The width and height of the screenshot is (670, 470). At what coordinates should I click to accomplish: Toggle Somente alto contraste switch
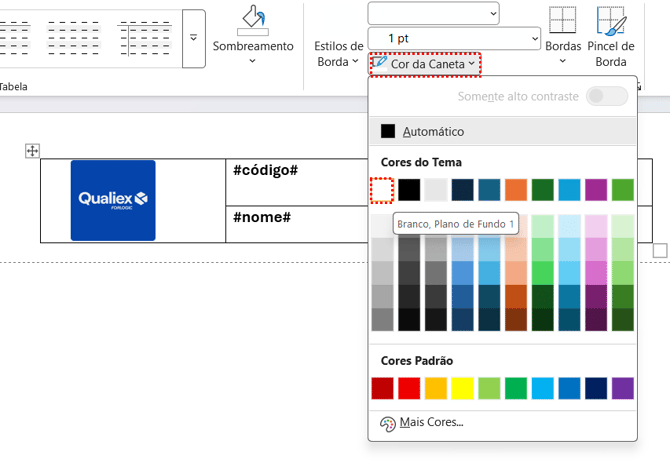607,96
